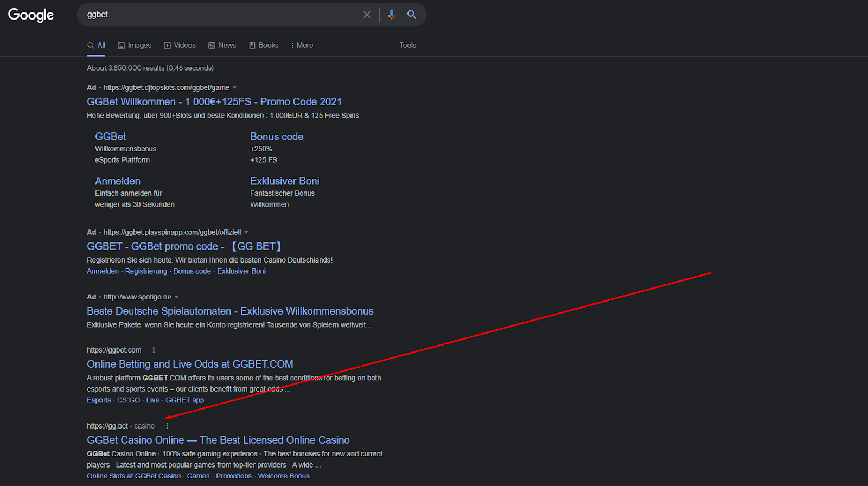Open Online Betting and Live Odds at GGBET.COM

point(190,364)
